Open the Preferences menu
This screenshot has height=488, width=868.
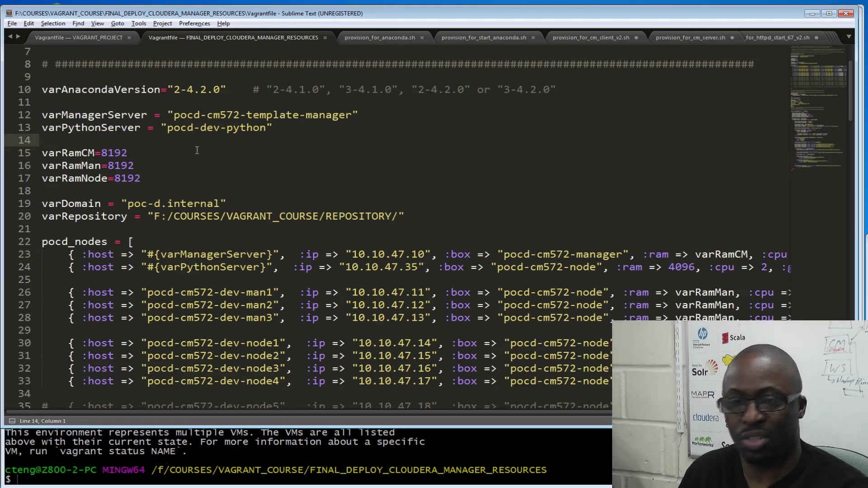click(194, 23)
